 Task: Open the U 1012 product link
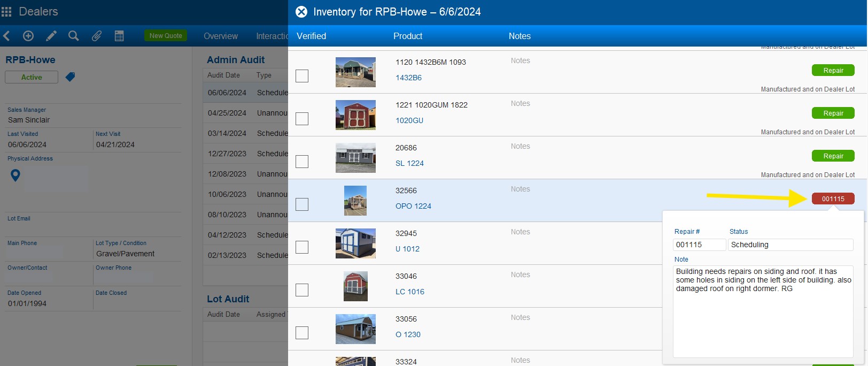tap(407, 249)
